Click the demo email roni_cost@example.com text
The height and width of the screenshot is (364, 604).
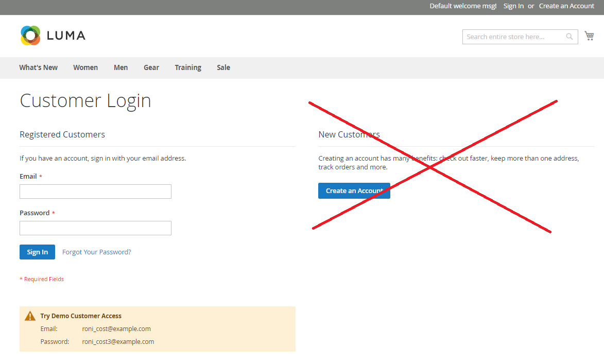pos(116,329)
